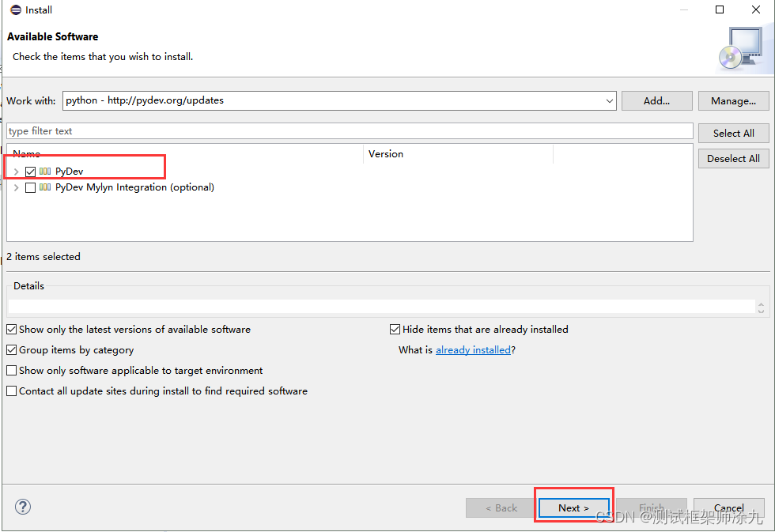Select the PyDev Mylyn Integration (optional) row
This screenshot has width=775, height=532.
134,187
